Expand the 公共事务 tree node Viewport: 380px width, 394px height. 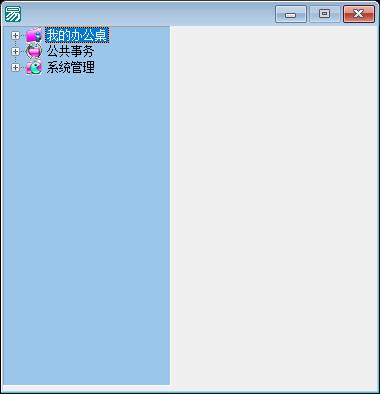coord(15,51)
